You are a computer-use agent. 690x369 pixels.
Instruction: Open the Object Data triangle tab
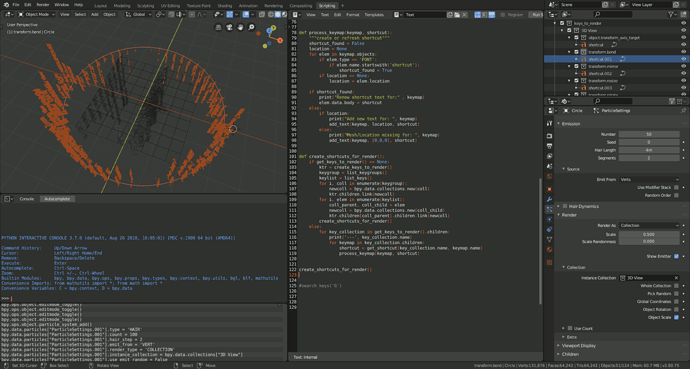[x=549, y=240]
